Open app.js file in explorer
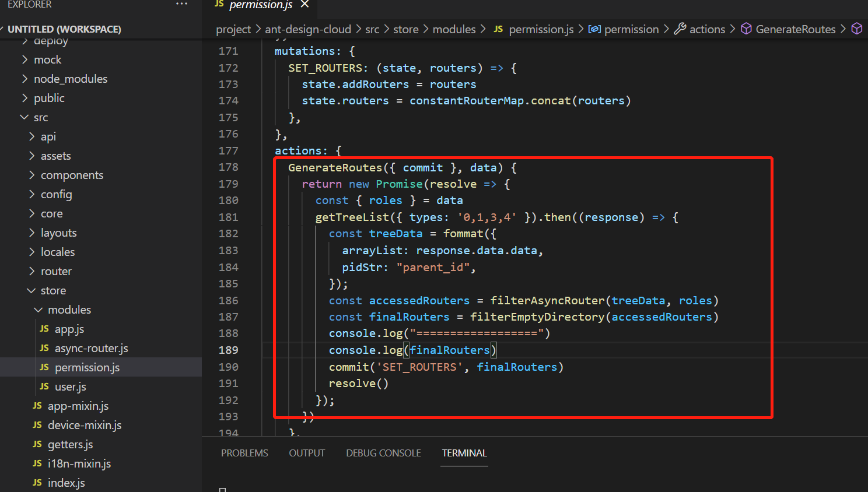Viewport: 868px width, 492px height. point(69,329)
